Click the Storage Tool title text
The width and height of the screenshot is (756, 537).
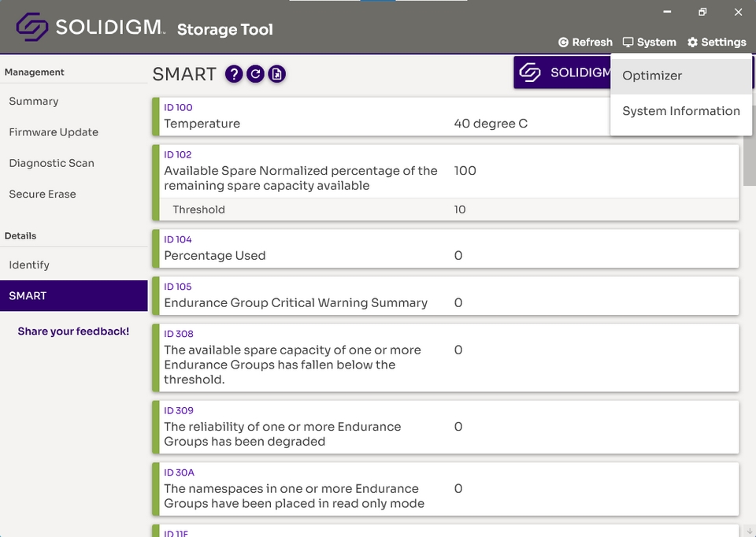coord(225,29)
